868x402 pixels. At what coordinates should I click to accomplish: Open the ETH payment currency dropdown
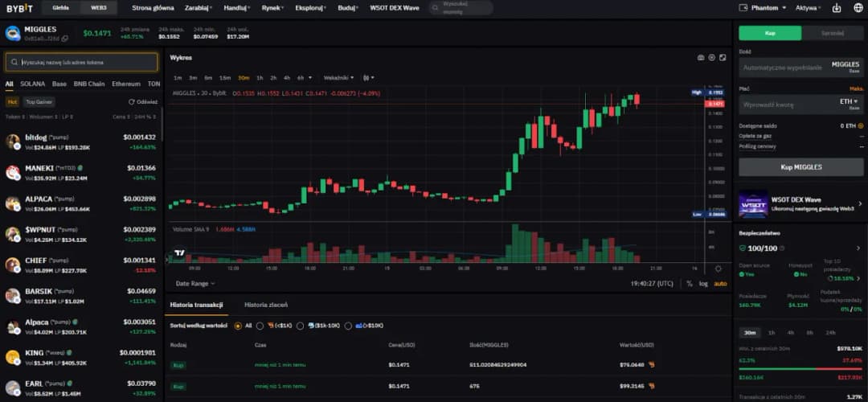[x=850, y=102]
